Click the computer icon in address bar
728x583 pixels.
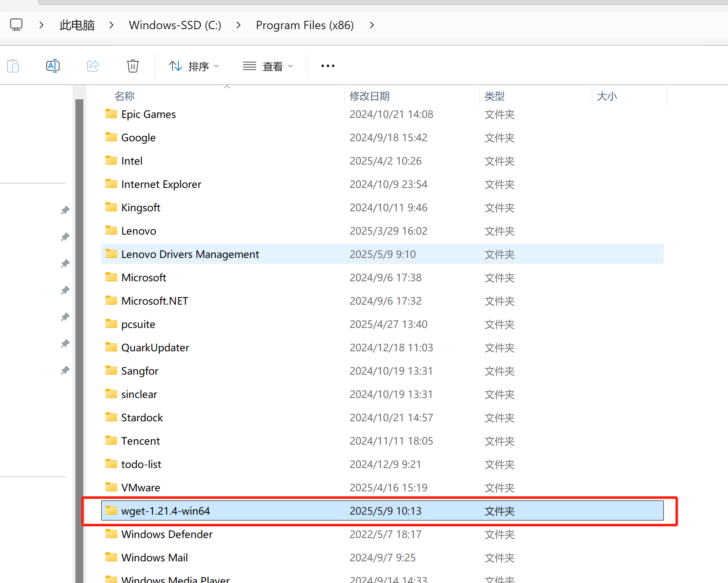pos(16,25)
